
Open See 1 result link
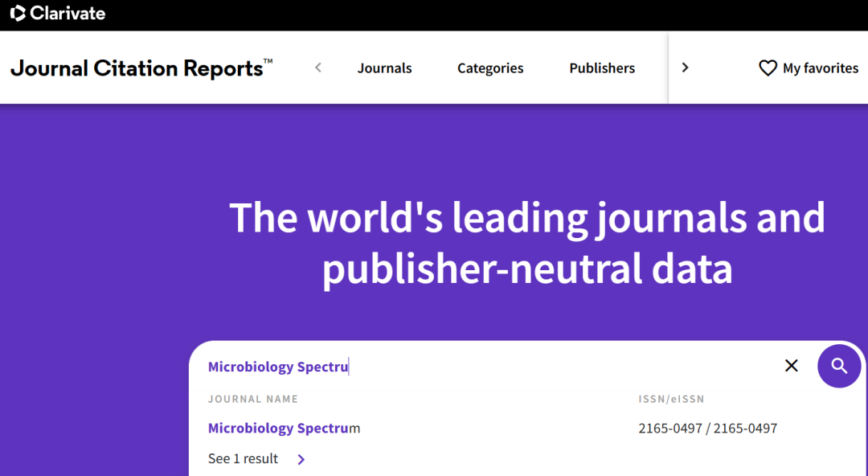pos(243,459)
